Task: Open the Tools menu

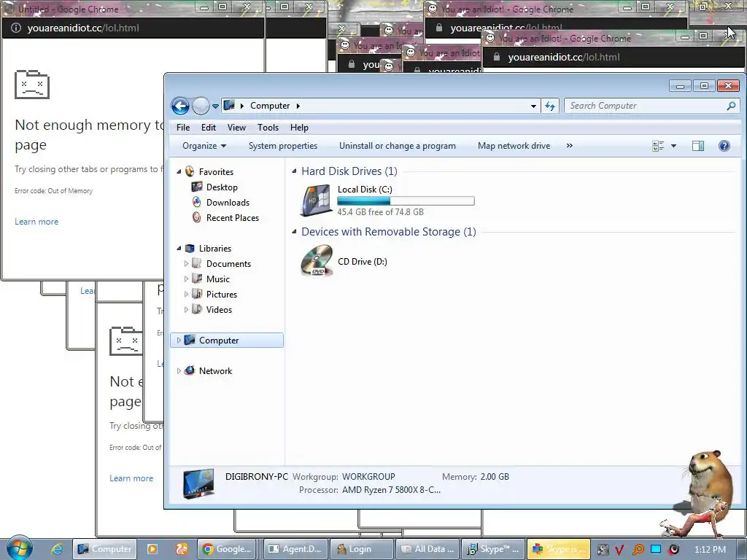Action: click(x=268, y=127)
